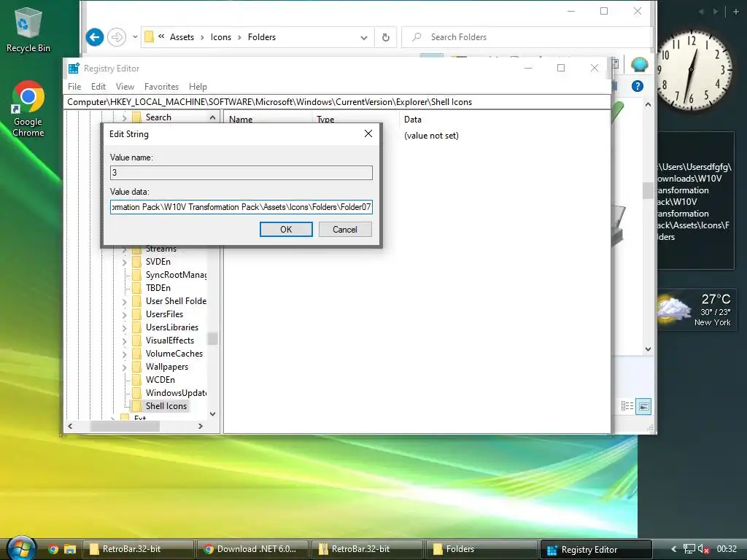This screenshot has width=747, height=560.
Task: Click the taskbar clock showing 00:32
Action: pyautogui.click(x=727, y=549)
